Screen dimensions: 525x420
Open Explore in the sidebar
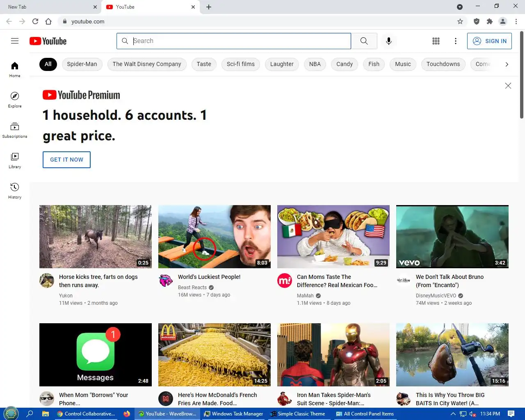pyautogui.click(x=15, y=100)
